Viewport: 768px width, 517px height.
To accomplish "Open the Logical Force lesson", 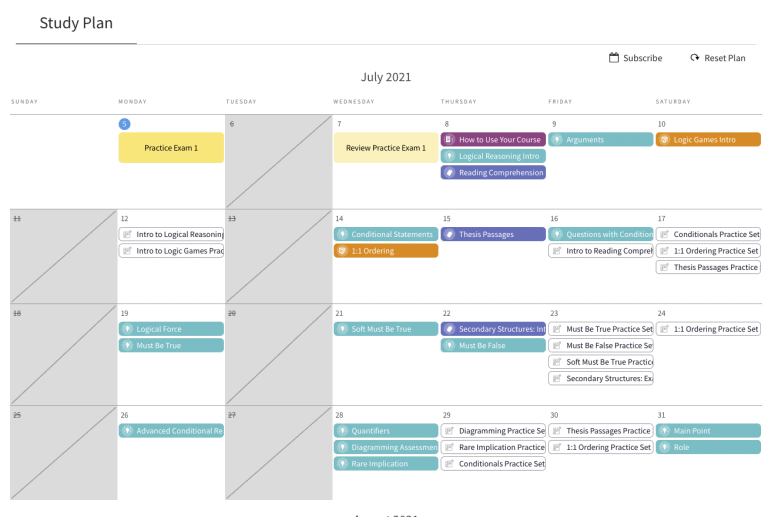I will click(x=171, y=329).
